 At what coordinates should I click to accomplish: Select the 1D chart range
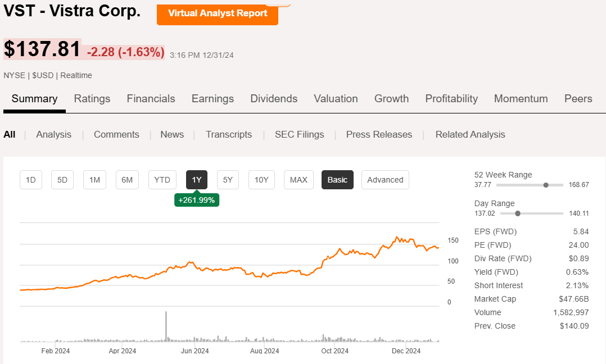tap(31, 180)
